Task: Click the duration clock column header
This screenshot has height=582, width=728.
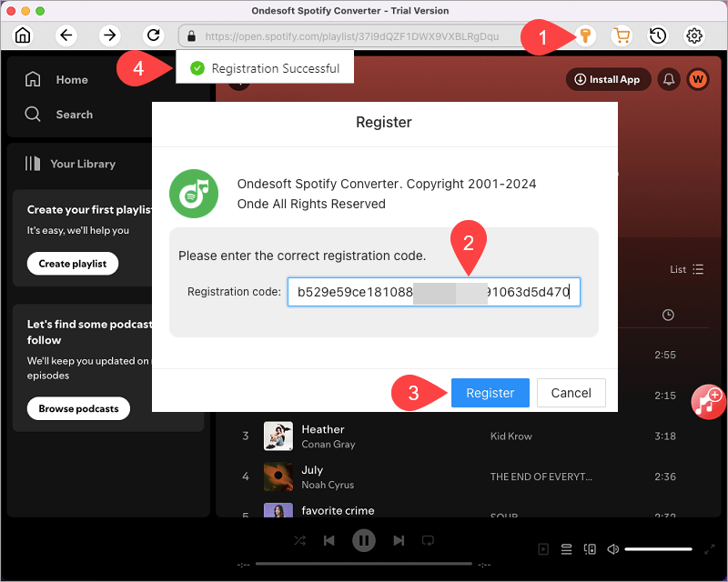Action: [x=668, y=316]
